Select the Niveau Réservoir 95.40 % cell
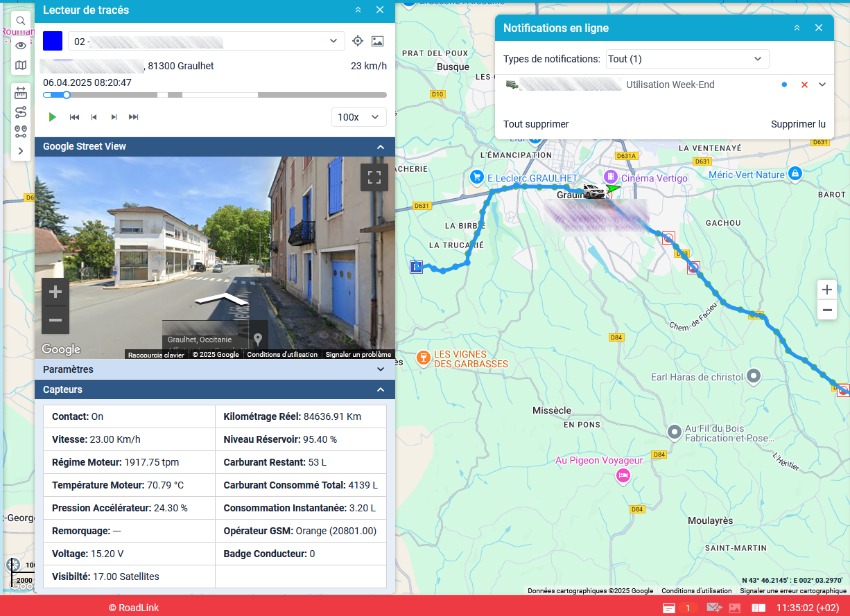850x616 pixels. click(301, 439)
